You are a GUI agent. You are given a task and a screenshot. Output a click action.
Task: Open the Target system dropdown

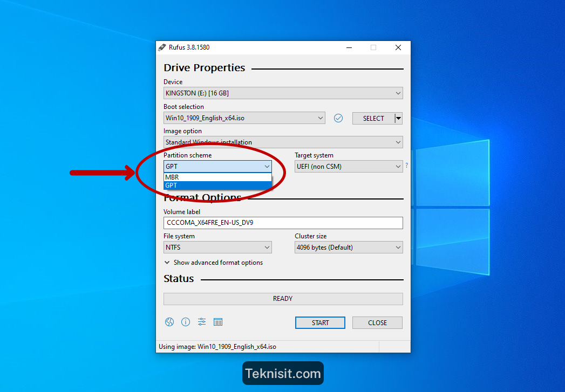click(349, 166)
